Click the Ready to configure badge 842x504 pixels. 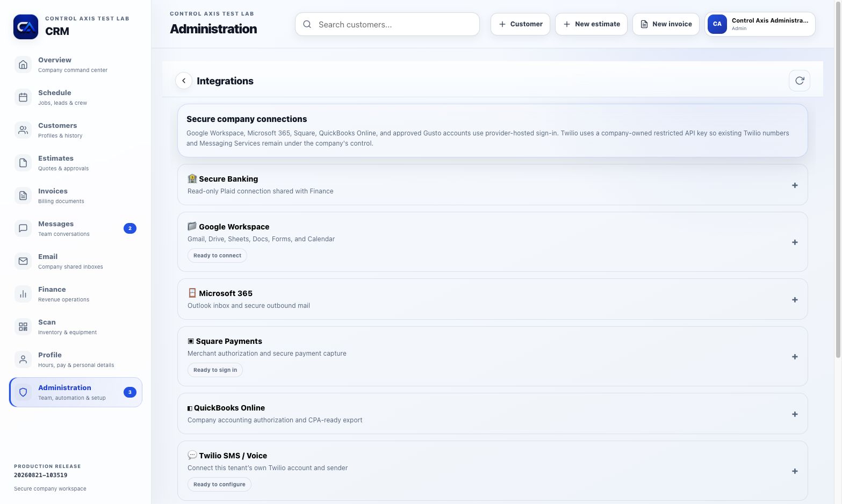tap(219, 485)
